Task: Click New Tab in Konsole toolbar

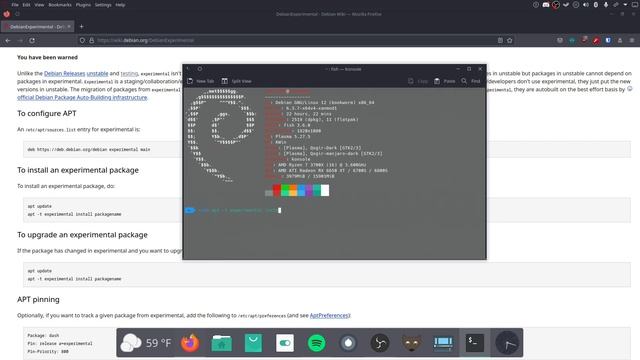Action: coord(200,81)
